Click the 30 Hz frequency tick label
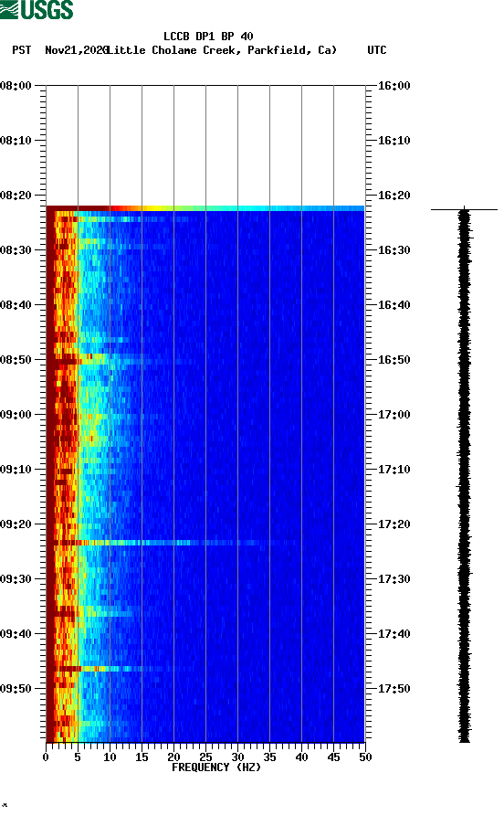 pos(237,757)
